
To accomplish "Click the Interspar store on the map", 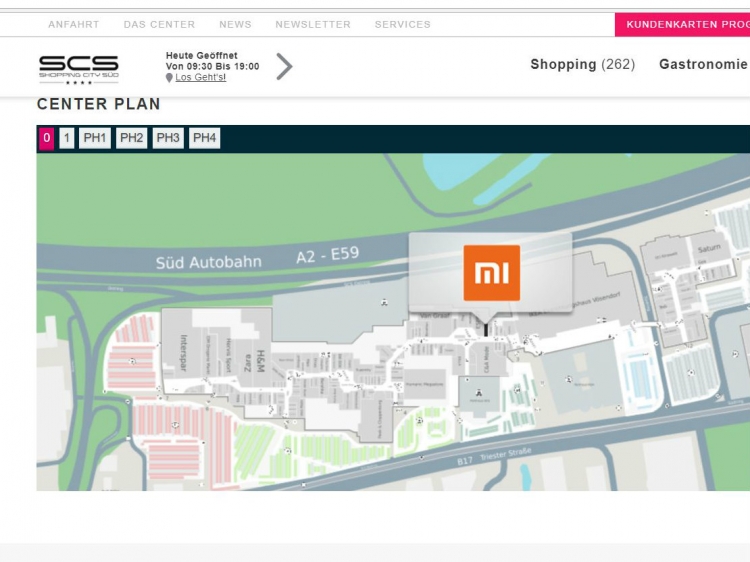I will [184, 351].
